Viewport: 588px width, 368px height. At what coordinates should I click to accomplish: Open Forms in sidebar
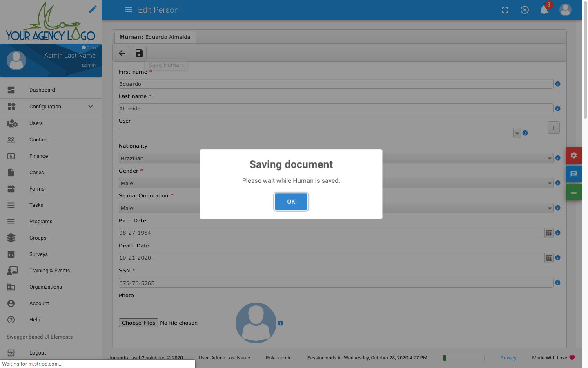click(51, 189)
